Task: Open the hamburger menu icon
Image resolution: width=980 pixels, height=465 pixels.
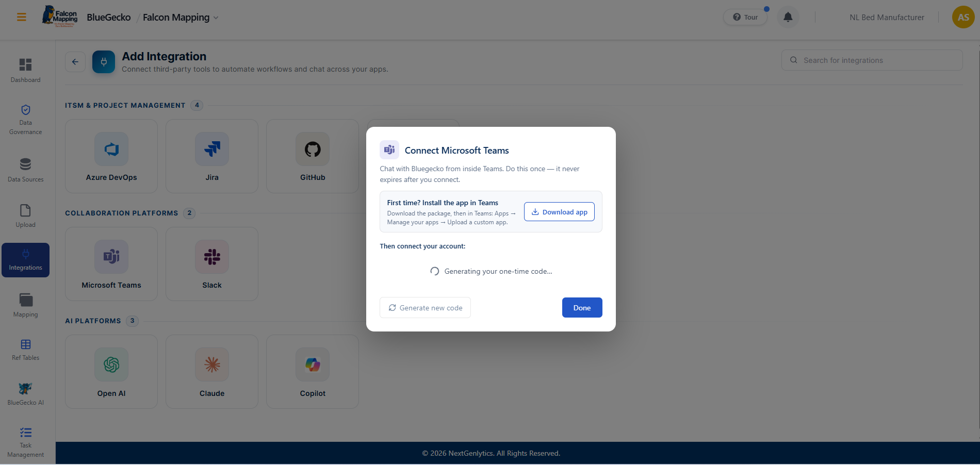Action: click(x=22, y=18)
